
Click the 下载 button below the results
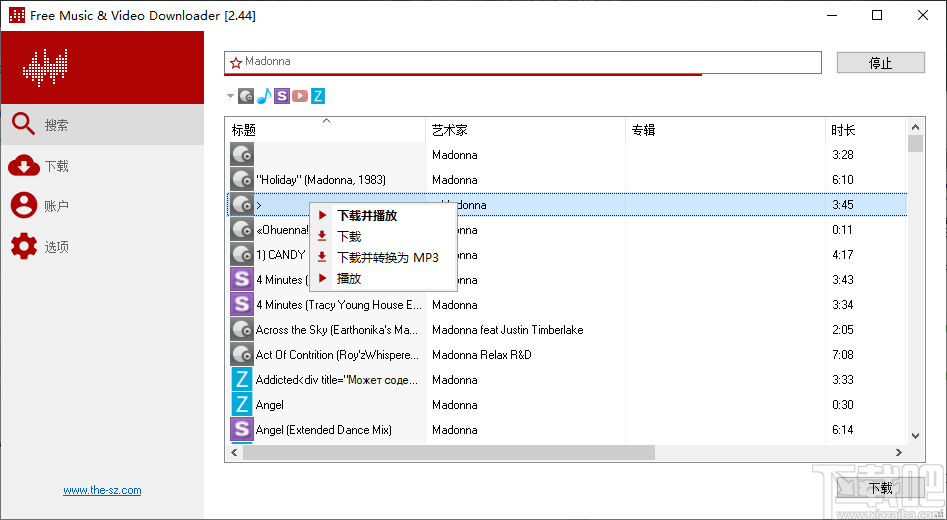pyautogui.click(x=881, y=488)
